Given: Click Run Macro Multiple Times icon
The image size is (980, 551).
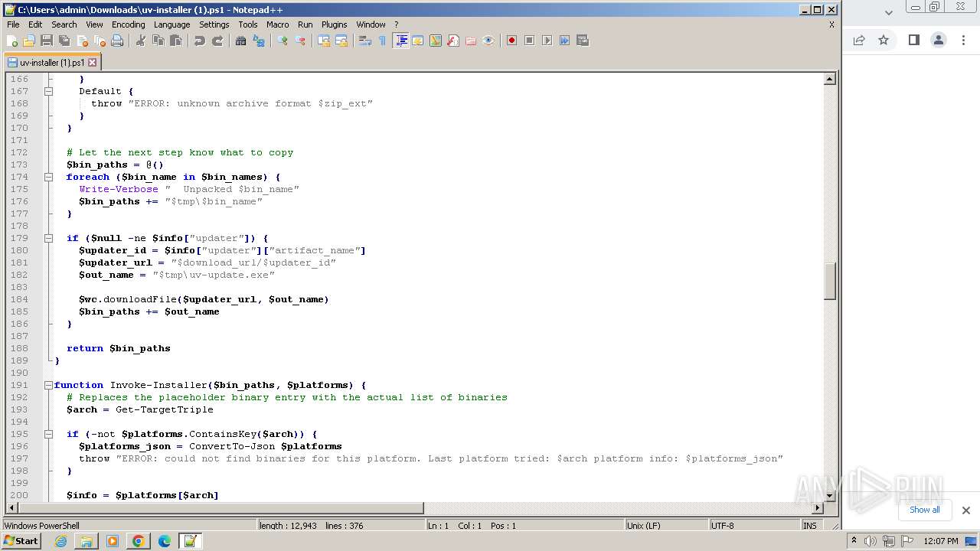Looking at the screenshot, I should (564, 41).
